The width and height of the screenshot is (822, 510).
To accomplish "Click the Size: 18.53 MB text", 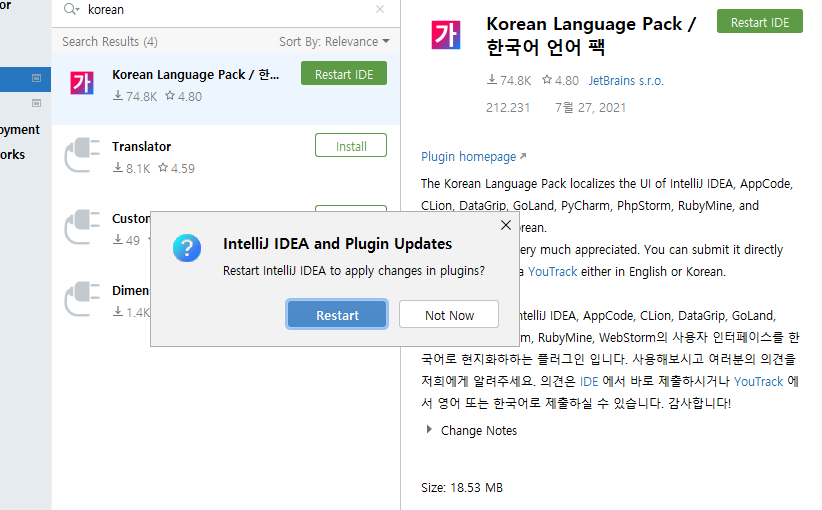I will pos(462,487).
